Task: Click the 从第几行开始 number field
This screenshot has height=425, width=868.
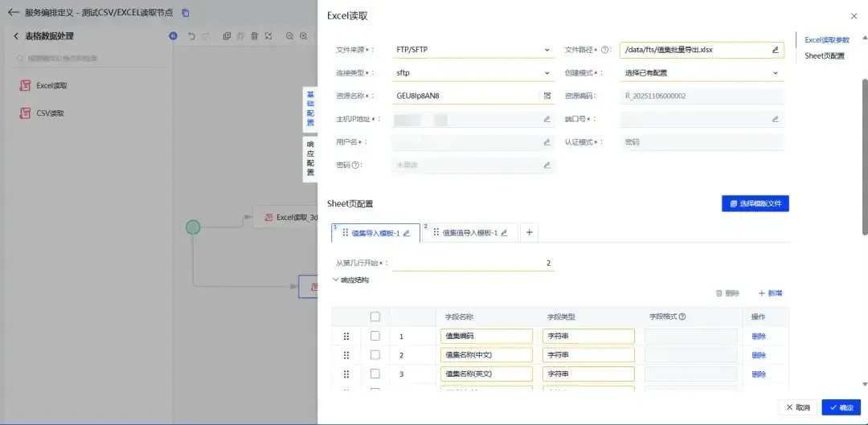Action: [x=473, y=264]
